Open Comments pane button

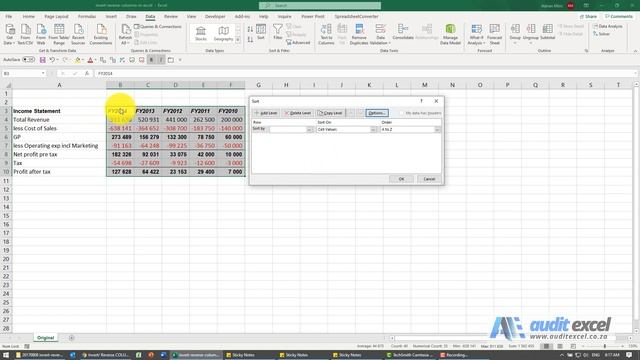point(619,16)
